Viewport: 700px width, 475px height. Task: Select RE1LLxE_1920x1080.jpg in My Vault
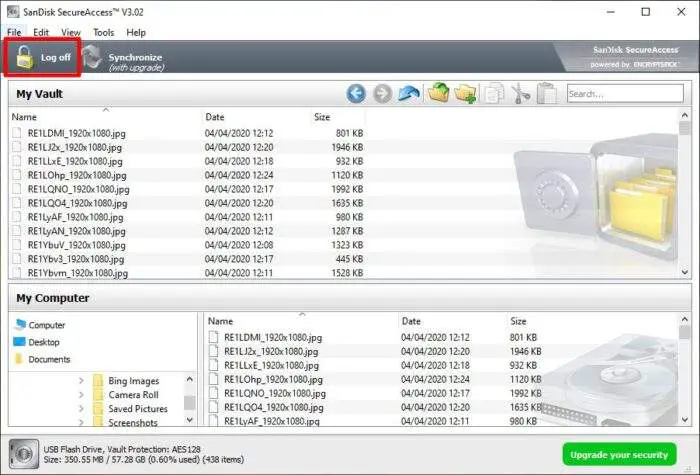coord(75,161)
